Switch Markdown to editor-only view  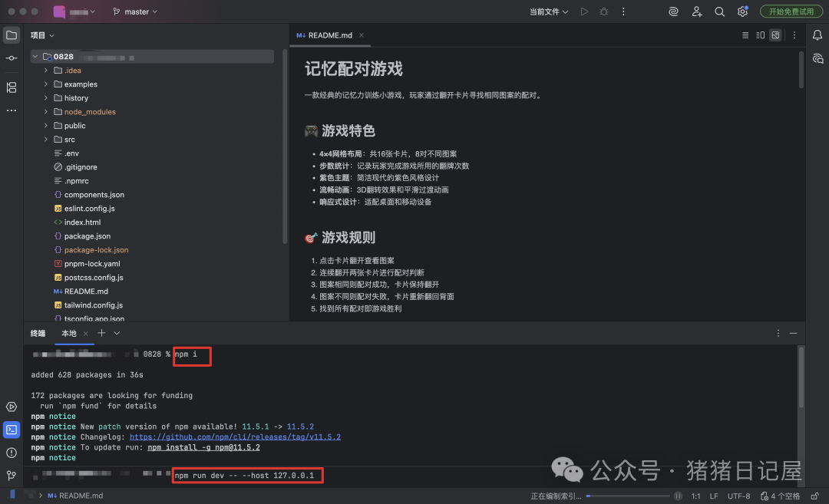tap(745, 35)
